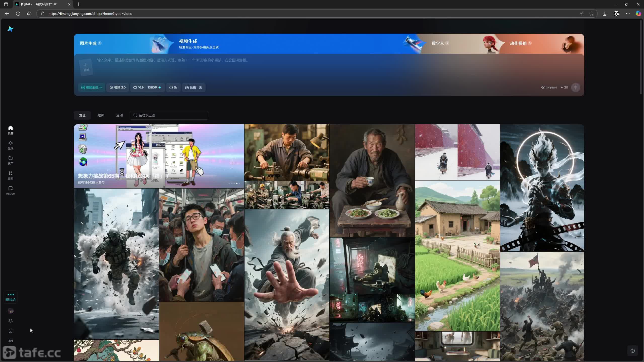Viewport: 644px width, 362px height.
Task: Open the 视频 3.0 model selector
Action: click(117, 87)
